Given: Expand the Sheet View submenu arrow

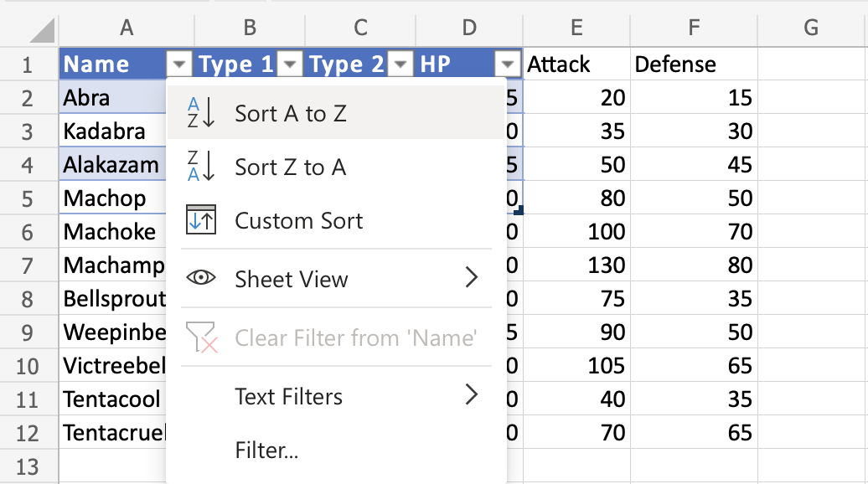Looking at the screenshot, I should tap(472, 279).
